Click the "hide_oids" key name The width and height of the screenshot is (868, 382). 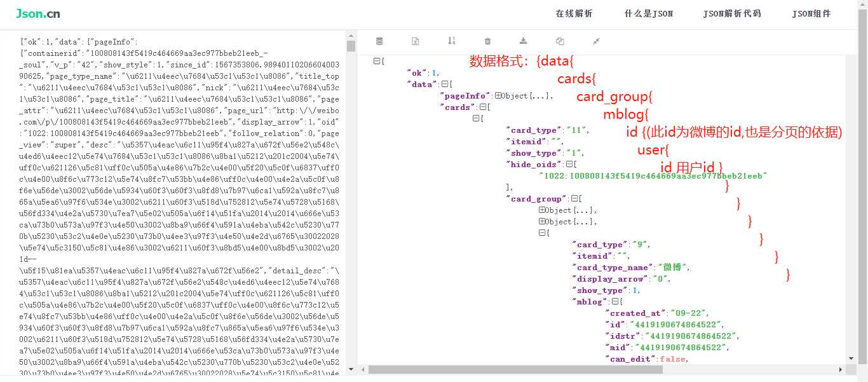(534, 165)
